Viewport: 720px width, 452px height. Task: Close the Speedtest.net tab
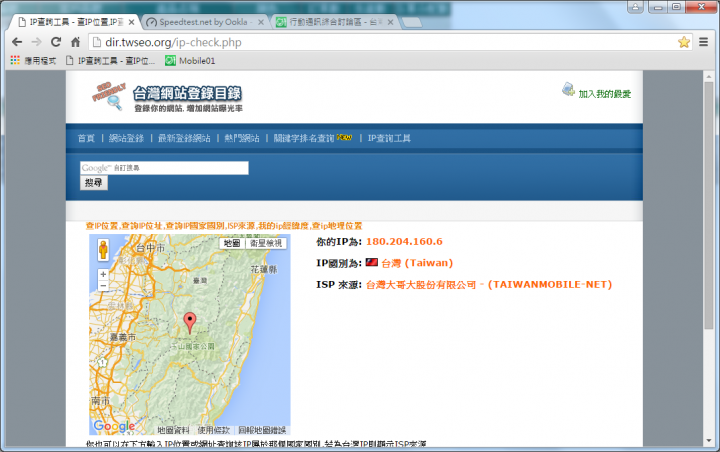tap(261, 22)
